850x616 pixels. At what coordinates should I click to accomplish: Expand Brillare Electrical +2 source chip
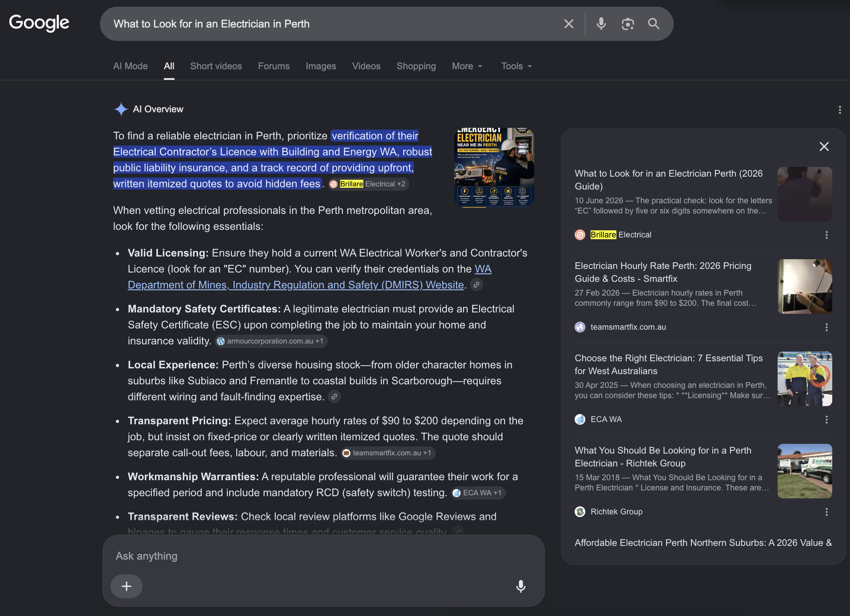tap(368, 184)
